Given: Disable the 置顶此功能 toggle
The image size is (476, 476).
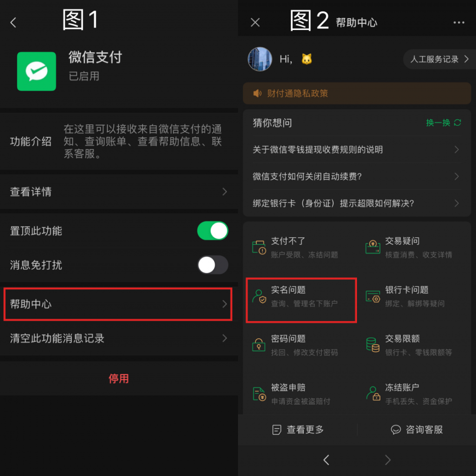Looking at the screenshot, I should [212, 231].
